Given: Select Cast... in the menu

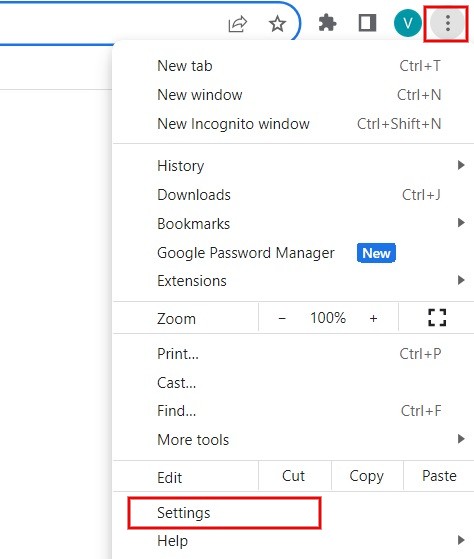Looking at the screenshot, I should [x=294, y=383].
